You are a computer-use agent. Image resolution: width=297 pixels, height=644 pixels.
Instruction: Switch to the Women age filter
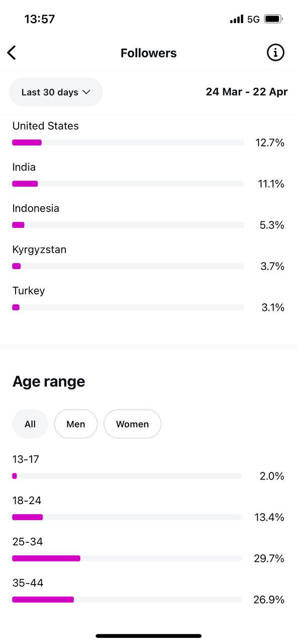(132, 424)
